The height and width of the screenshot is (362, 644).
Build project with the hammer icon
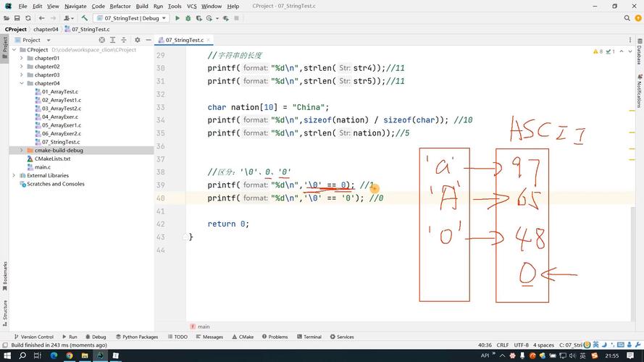click(85, 18)
